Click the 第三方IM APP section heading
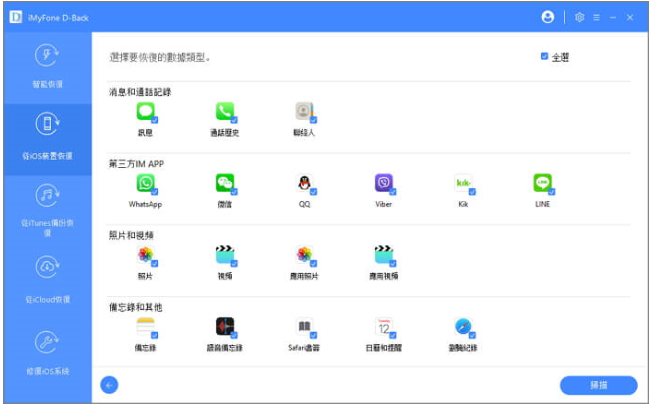 pyautogui.click(x=136, y=164)
